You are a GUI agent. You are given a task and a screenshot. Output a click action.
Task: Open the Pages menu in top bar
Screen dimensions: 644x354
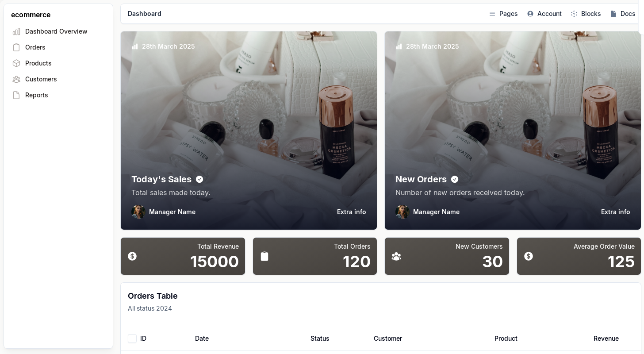point(503,14)
